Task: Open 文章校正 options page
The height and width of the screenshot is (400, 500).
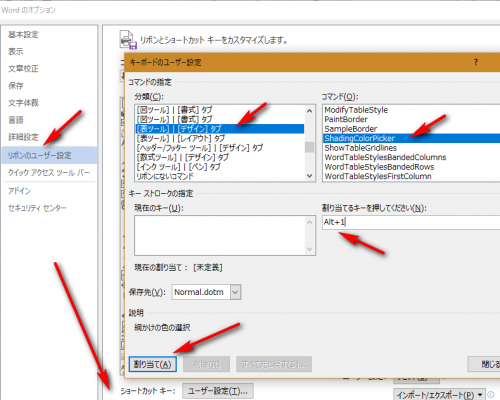Action: [x=23, y=69]
